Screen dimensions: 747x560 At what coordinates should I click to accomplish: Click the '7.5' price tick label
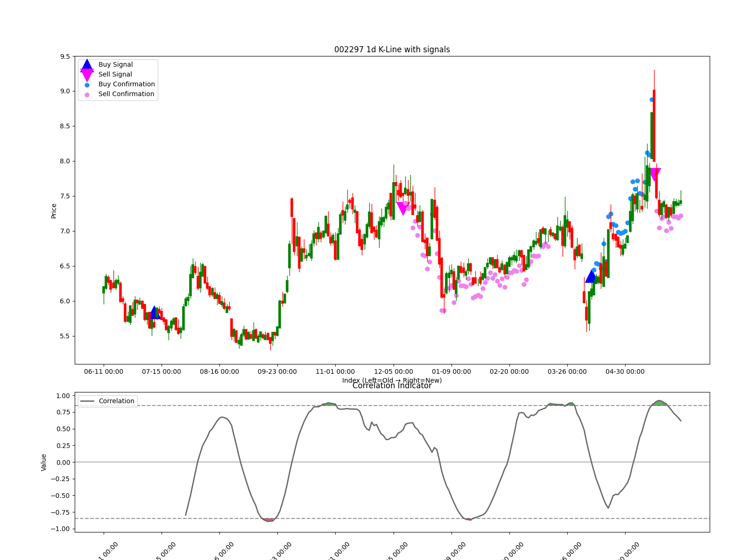[x=65, y=196]
